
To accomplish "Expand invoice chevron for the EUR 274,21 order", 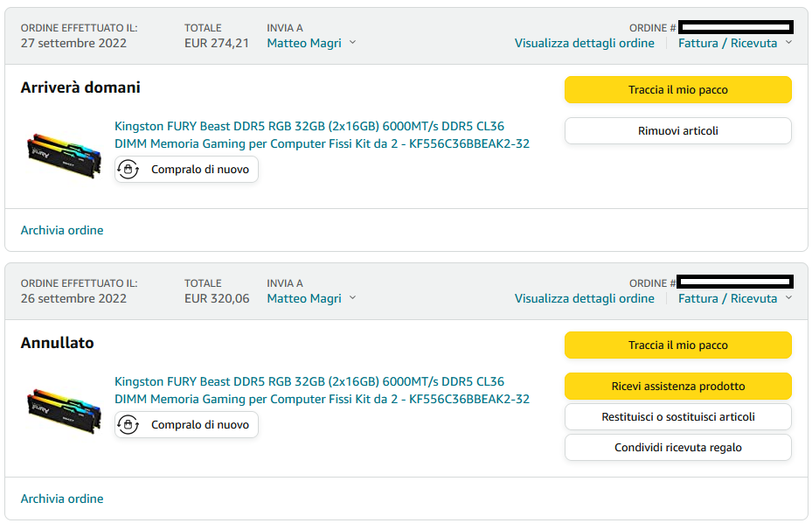I will (x=788, y=43).
